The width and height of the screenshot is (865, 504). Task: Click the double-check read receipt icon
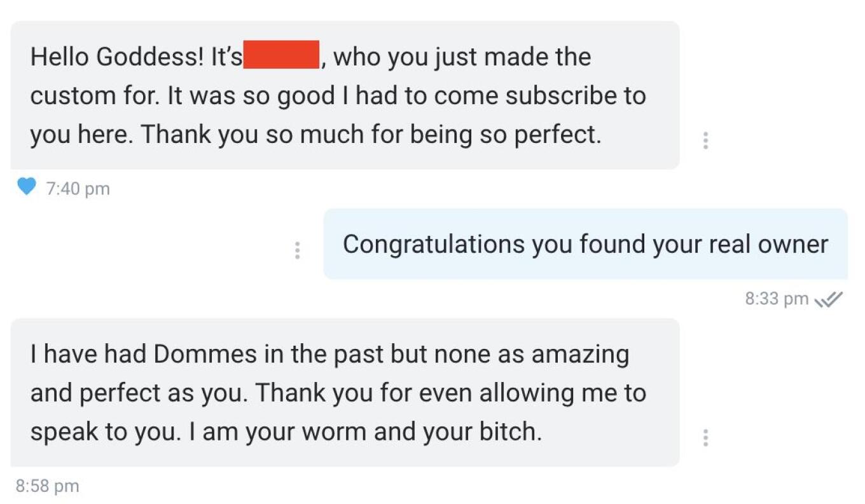point(829,299)
